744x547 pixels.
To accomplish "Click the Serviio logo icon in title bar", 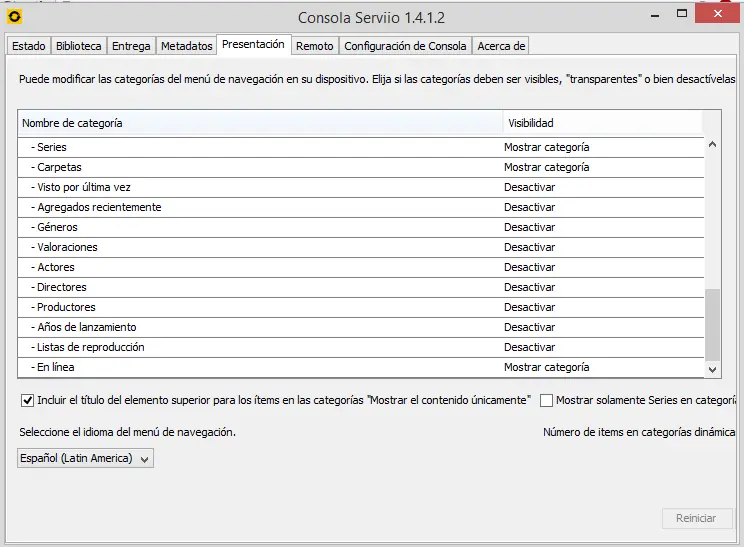I will pyautogui.click(x=15, y=17).
